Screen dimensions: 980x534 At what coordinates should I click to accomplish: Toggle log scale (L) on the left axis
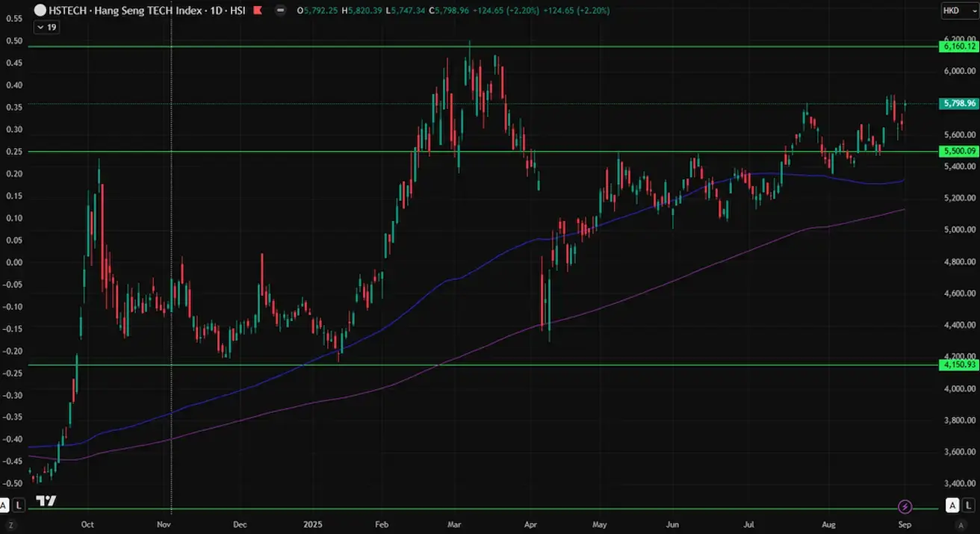coord(19,506)
